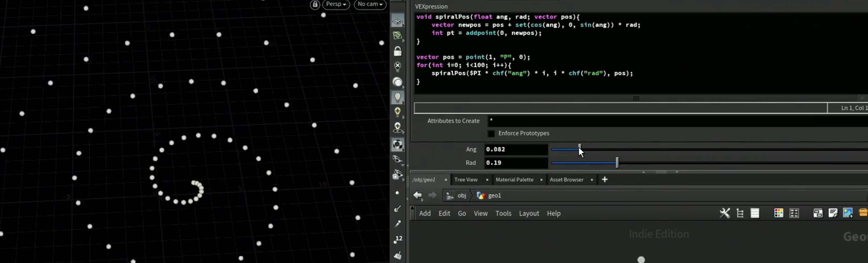Go back with the left arrow

pos(417,196)
